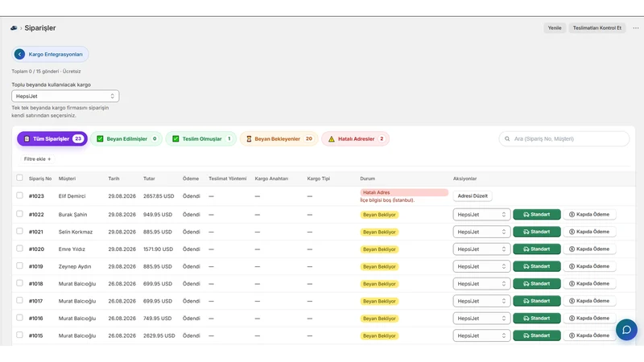Viewport: 644px width, 362px height.
Task: Click Adresi Düzelt for order #1023
Action: (473, 195)
